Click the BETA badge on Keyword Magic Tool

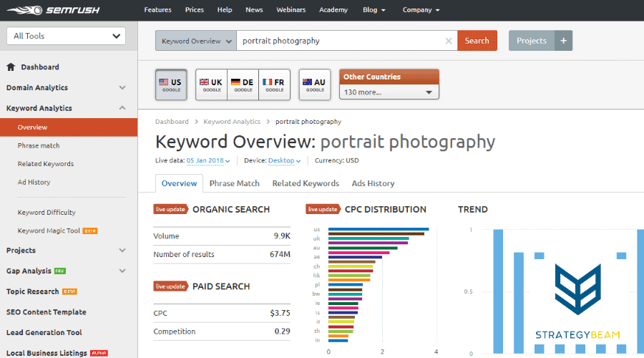[x=90, y=231]
